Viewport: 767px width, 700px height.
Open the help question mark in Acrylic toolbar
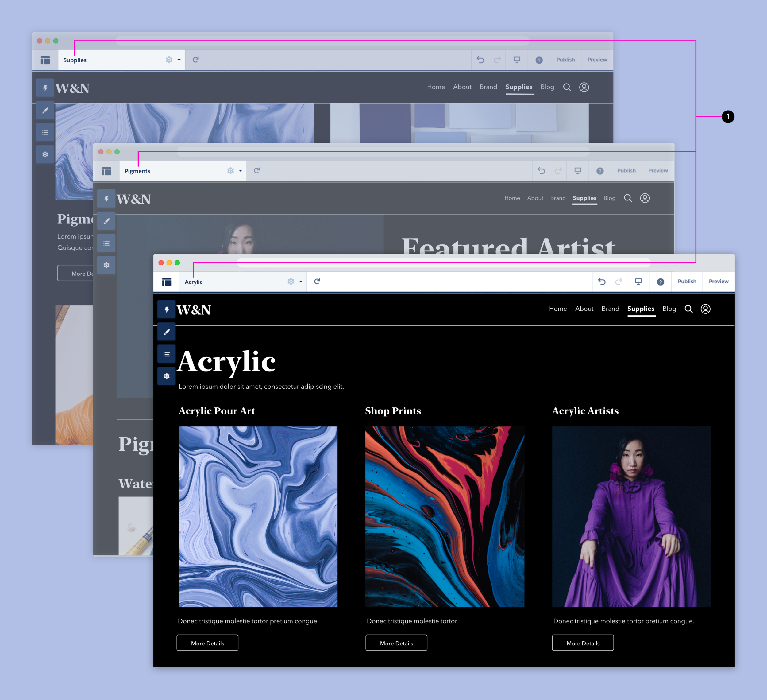click(x=661, y=282)
